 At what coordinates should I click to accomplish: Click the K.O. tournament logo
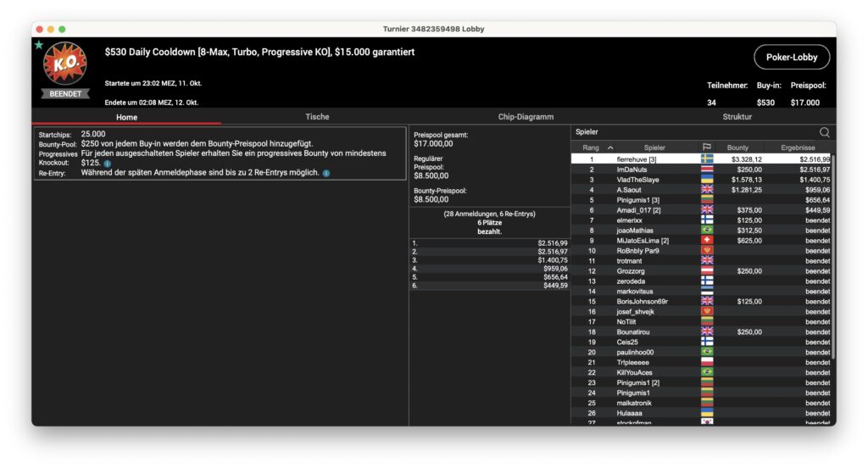pos(65,65)
